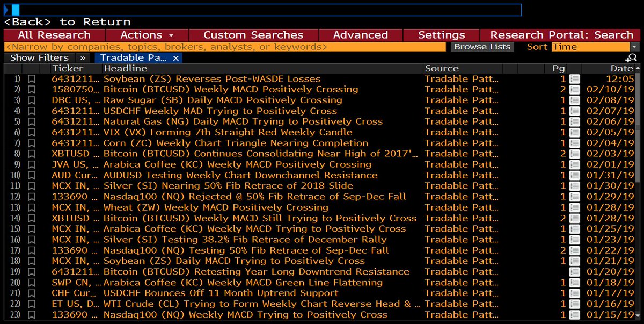
Task: Select Advanced in the menu bar
Action: click(361, 35)
